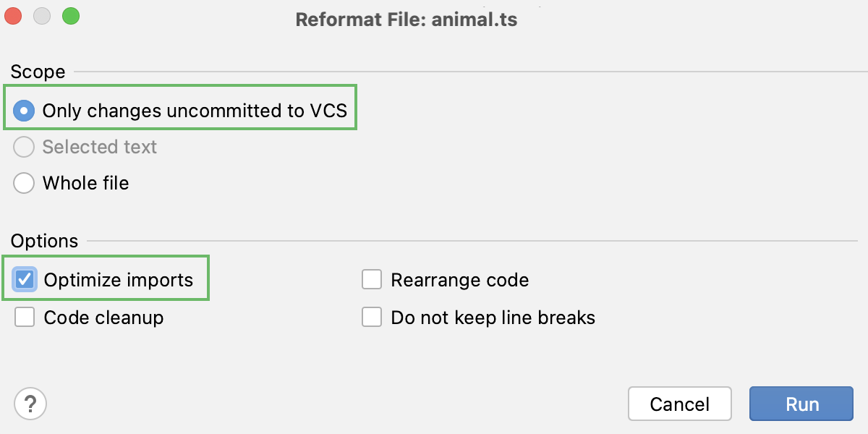This screenshot has width=868, height=434.
Task: Click the dialog title 'Reformat File: animal.ts'
Action: 407,19
